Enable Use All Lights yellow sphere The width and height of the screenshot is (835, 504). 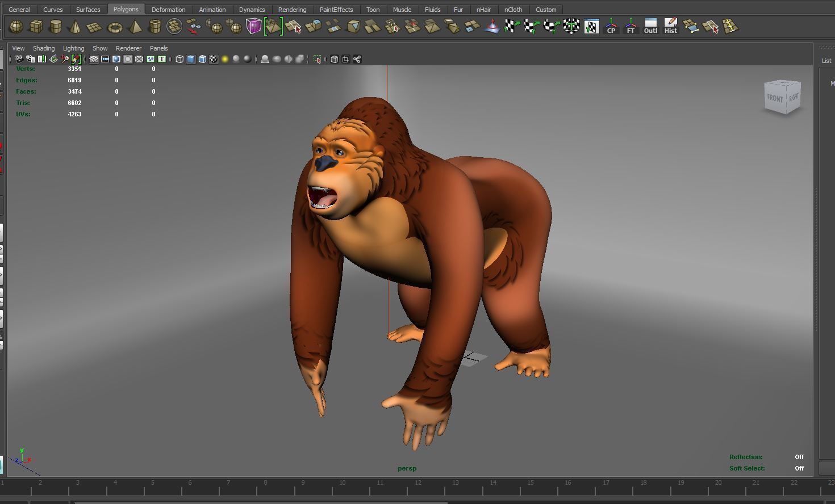click(225, 59)
